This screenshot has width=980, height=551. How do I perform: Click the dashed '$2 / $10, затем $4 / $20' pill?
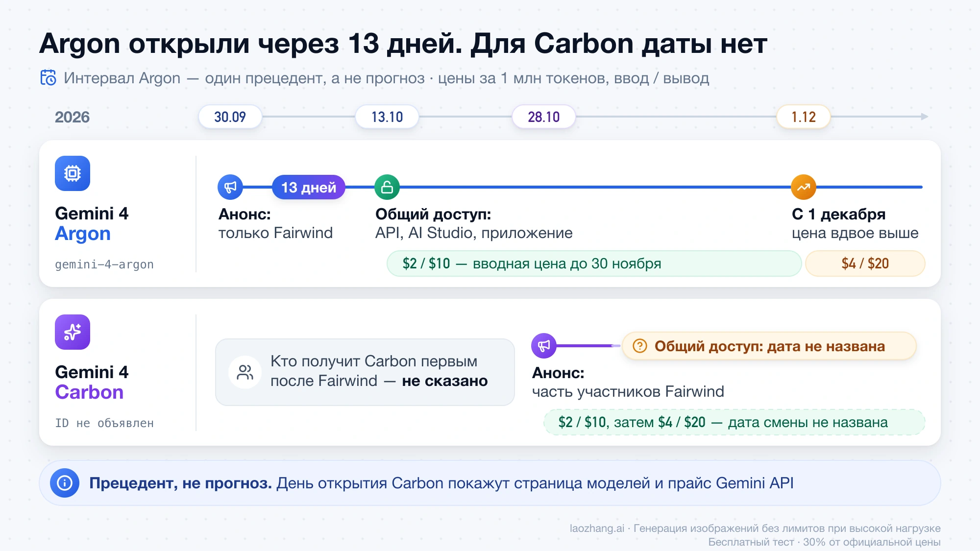(734, 422)
